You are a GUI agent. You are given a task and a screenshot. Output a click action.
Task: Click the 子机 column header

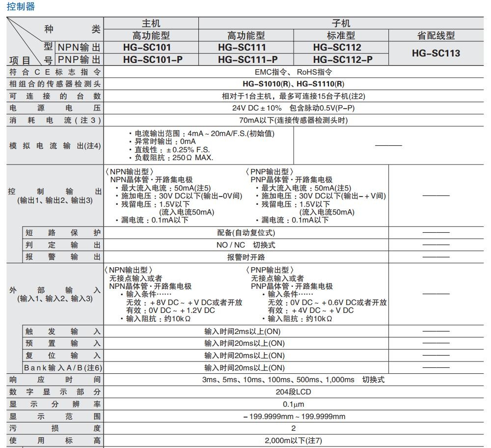tap(341, 23)
